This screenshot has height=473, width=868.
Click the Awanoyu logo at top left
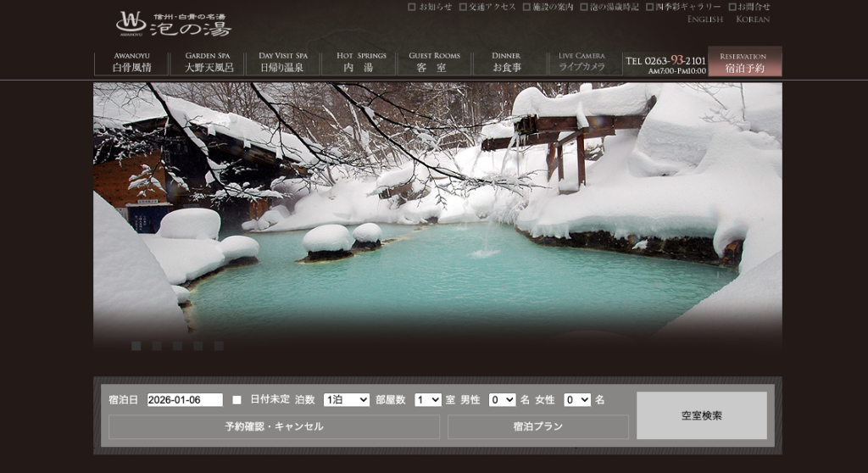[x=173, y=24]
